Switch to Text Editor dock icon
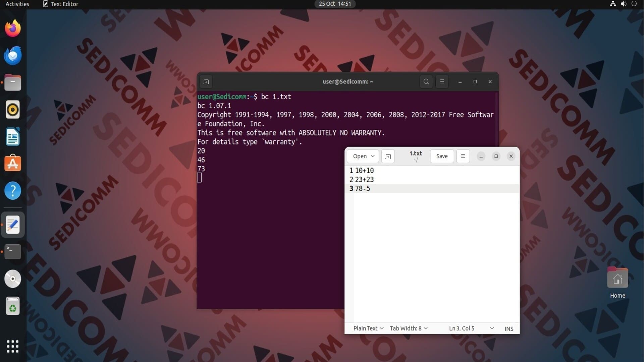Image resolution: width=644 pixels, height=362 pixels. [13, 225]
